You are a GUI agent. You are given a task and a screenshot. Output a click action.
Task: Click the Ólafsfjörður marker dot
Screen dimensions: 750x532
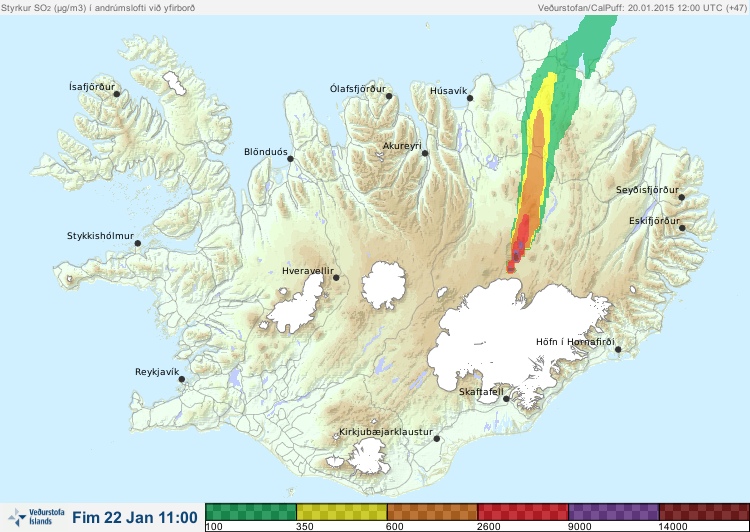pyautogui.click(x=389, y=96)
